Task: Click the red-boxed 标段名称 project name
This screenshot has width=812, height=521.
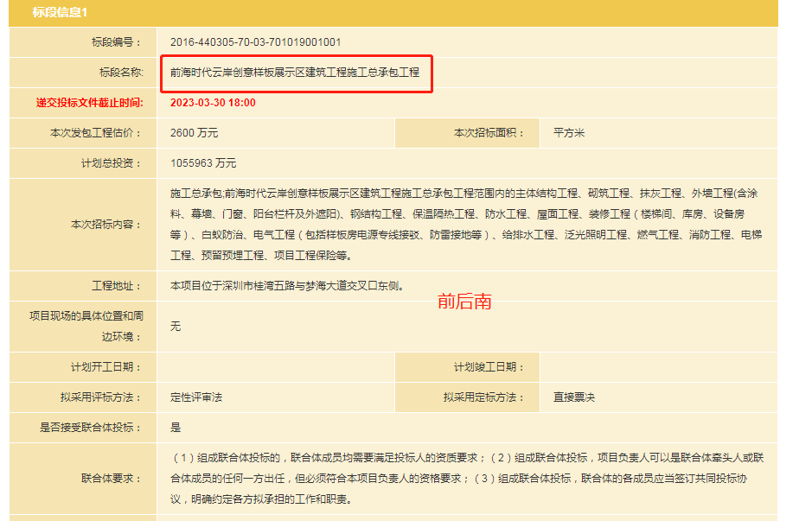Action: click(x=295, y=73)
